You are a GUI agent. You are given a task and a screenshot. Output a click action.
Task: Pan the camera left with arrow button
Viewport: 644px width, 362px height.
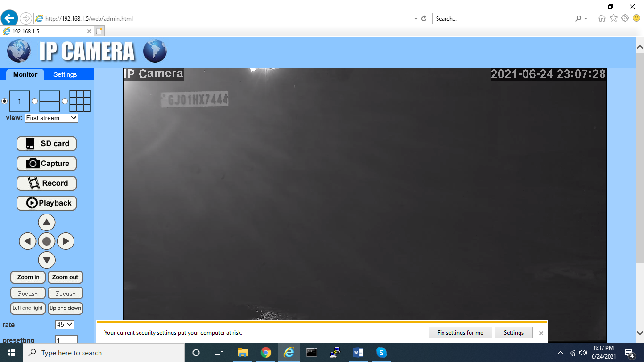[27, 241]
